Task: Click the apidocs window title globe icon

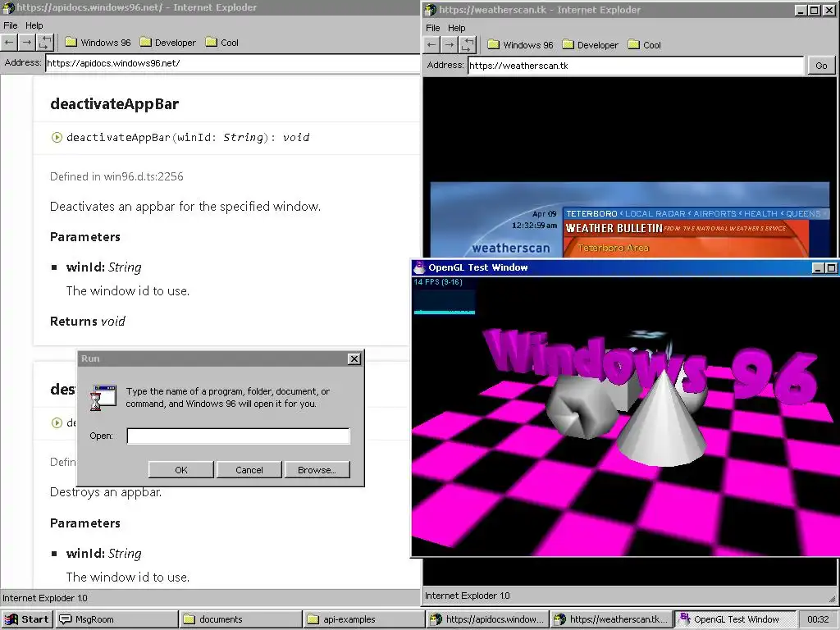Action: 8,7
